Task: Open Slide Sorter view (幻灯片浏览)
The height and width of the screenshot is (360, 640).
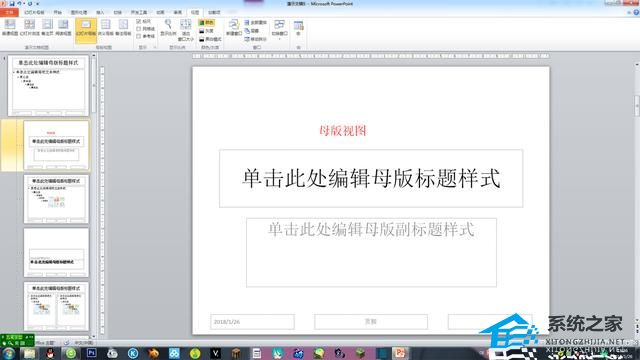Action: tap(29, 27)
